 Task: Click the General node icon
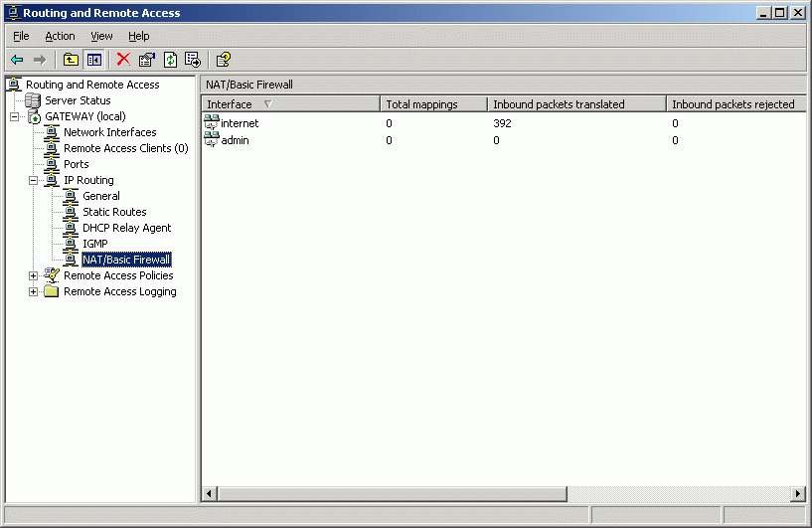tap(71, 196)
